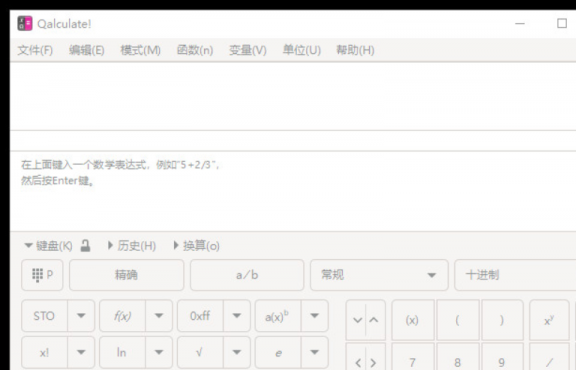Toggle the a/b fraction mode button
576x370 pixels.
point(247,275)
